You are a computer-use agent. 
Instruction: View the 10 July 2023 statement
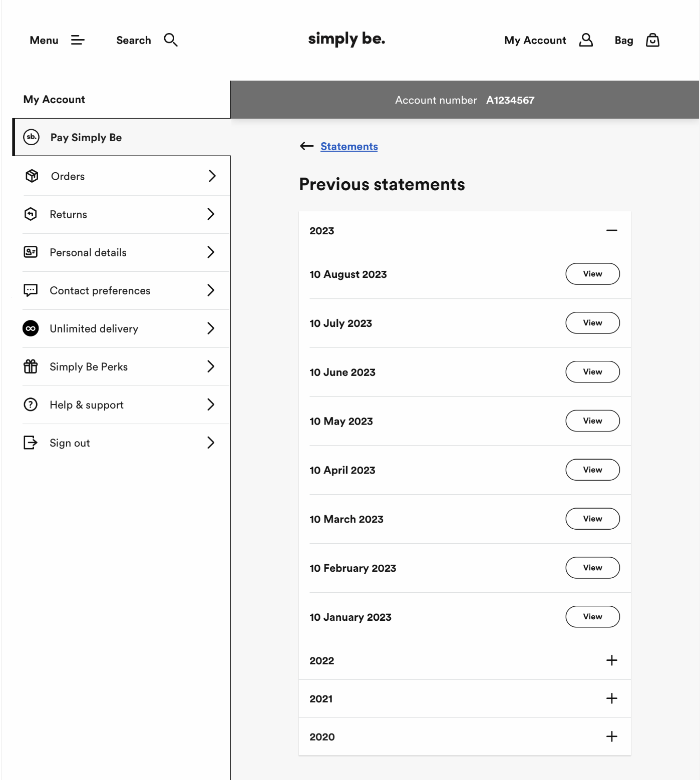click(x=592, y=323)
